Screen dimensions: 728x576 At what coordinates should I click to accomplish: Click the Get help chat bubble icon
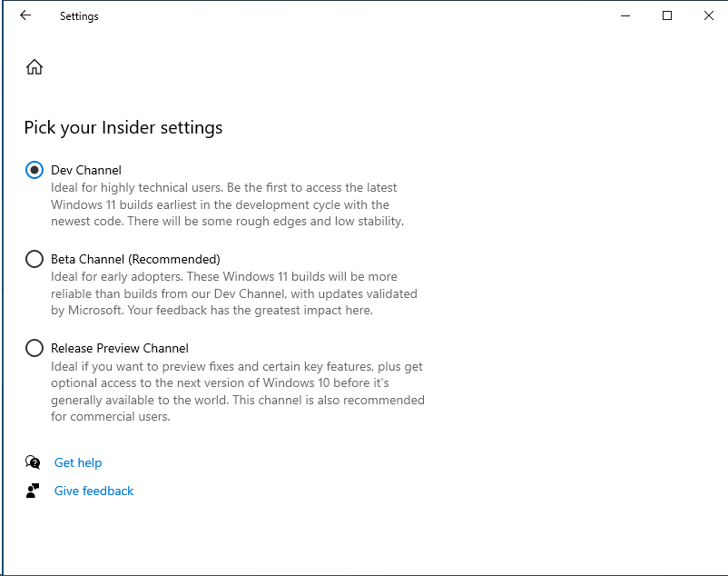[x=34, y=462]
